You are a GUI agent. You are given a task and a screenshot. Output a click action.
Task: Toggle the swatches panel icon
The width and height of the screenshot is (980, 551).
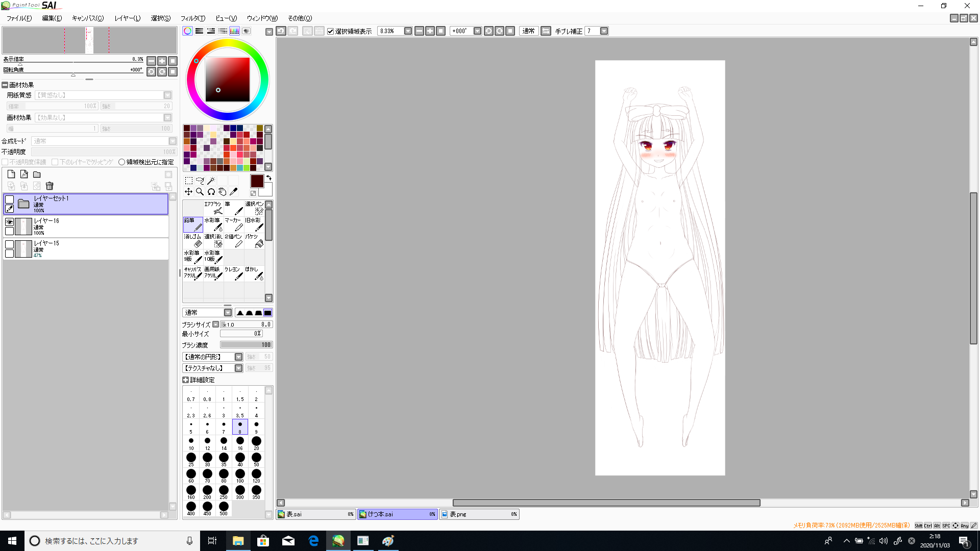(x=234, y=31)
